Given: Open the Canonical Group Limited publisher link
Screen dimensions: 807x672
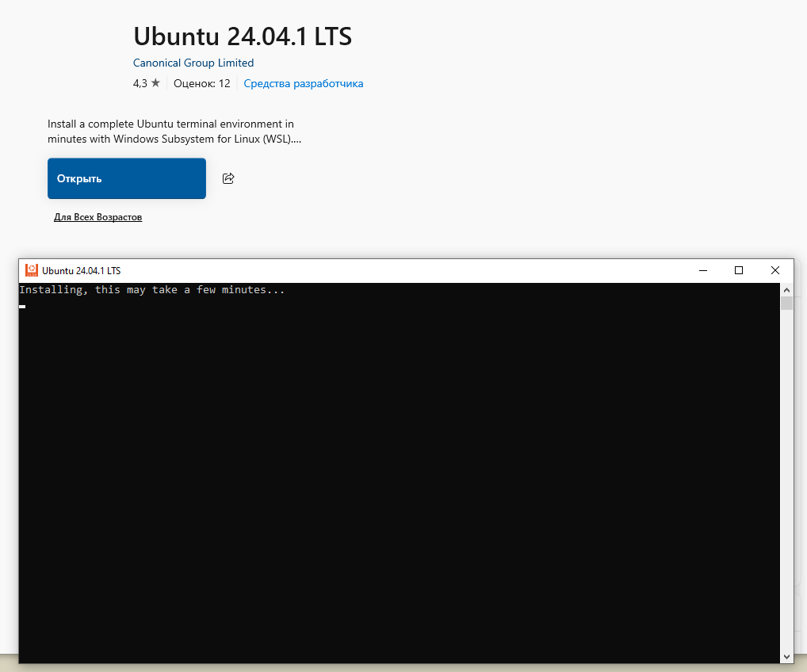Looking at the screenshot, I should (x=193, y=63).
